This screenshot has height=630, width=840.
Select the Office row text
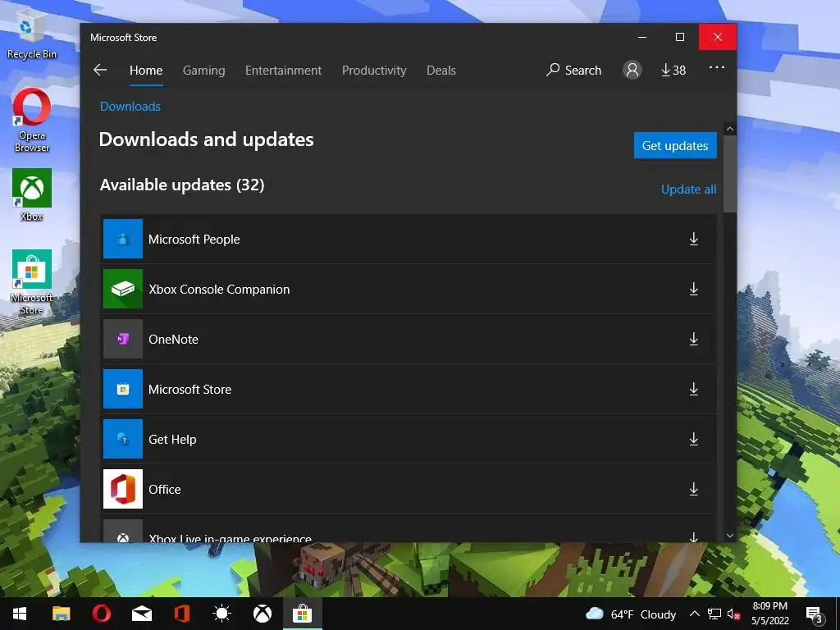[164, 489]
